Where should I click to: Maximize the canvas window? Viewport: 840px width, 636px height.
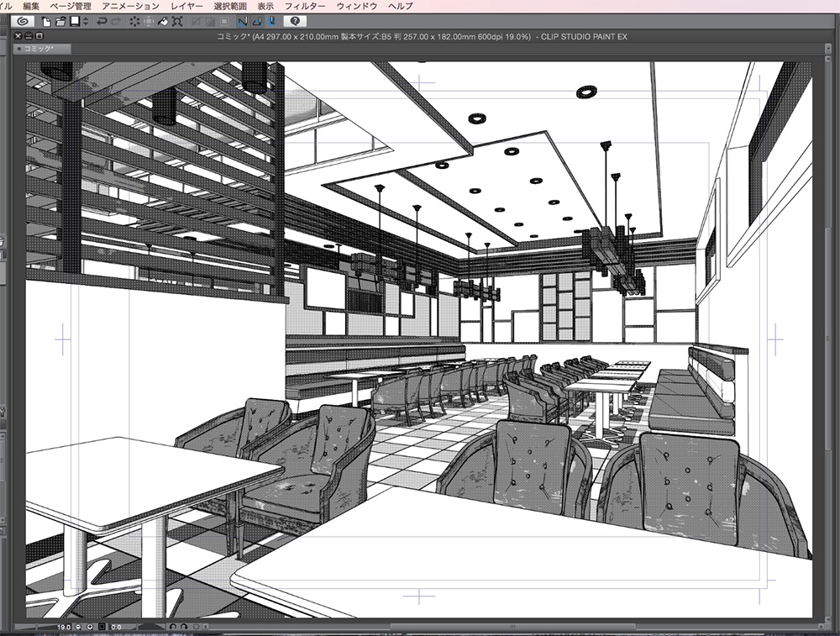tap(39, 36)
